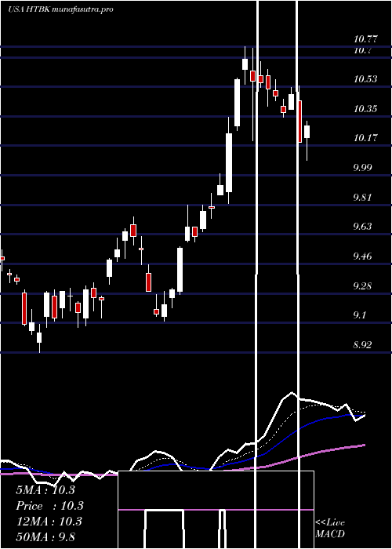This screenshot has height=549, width=392.
Task: Click the 9.46 price level label
Action: point(364,256)
